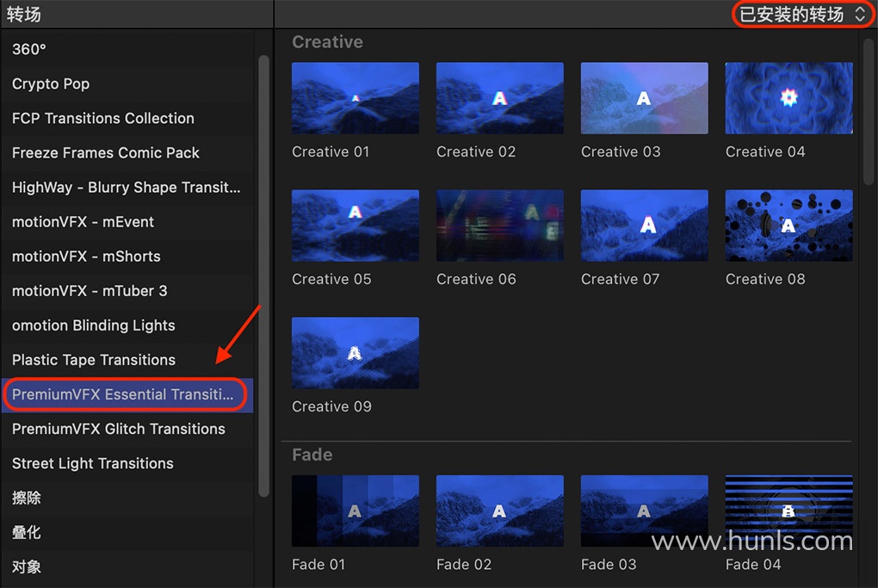Pick the Creative 08 ink-blot transition thumbnail

coord(788,225)
